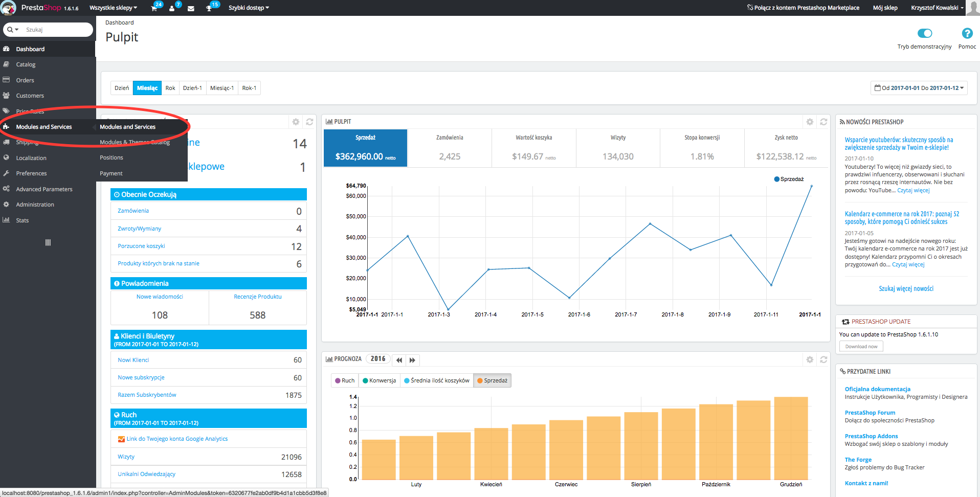The height and width of the screenshot is (497, 980).
Task: Collapse the sidebar menu handle
Action: [48, 242]
